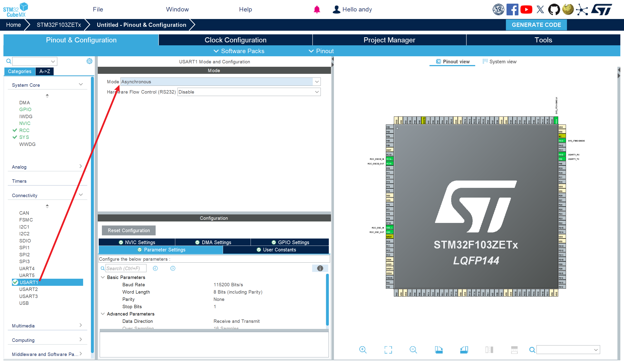This screenshot has height=364, width=624.
Task: Click the parameter list vertical scrollbar
Action: (327, 299)
